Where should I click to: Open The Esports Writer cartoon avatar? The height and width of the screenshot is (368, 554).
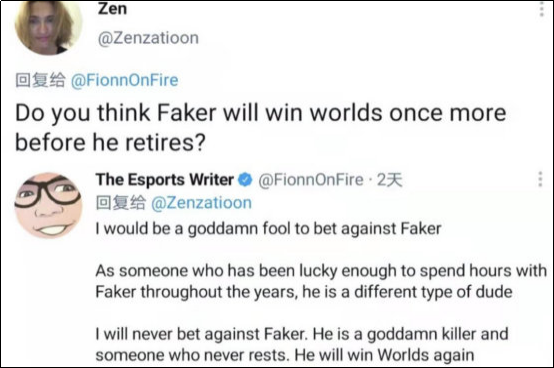click(x=48, y=205)
